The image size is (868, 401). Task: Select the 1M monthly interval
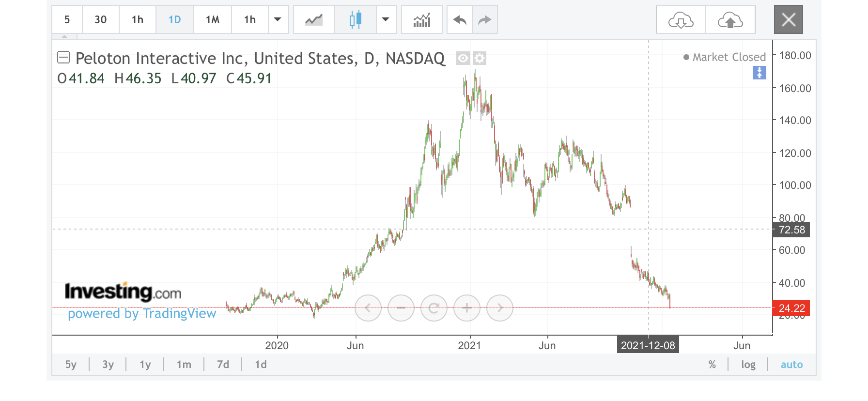[x=212, y=20]
